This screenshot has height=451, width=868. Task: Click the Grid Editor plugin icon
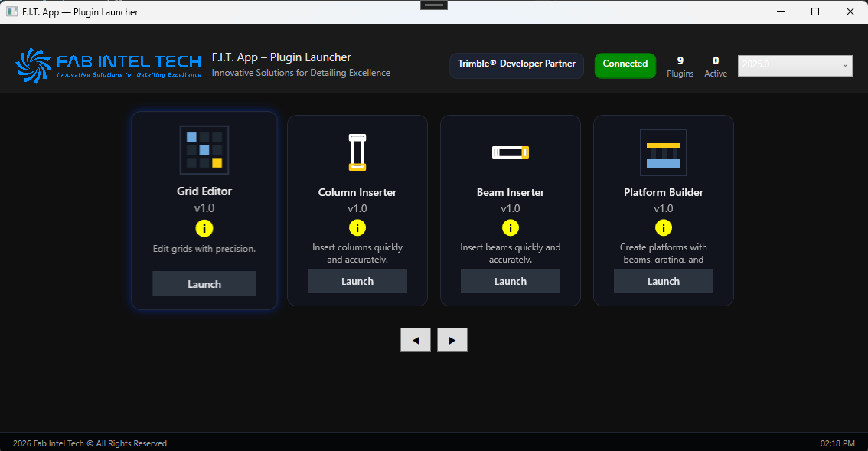pos(204,150)
